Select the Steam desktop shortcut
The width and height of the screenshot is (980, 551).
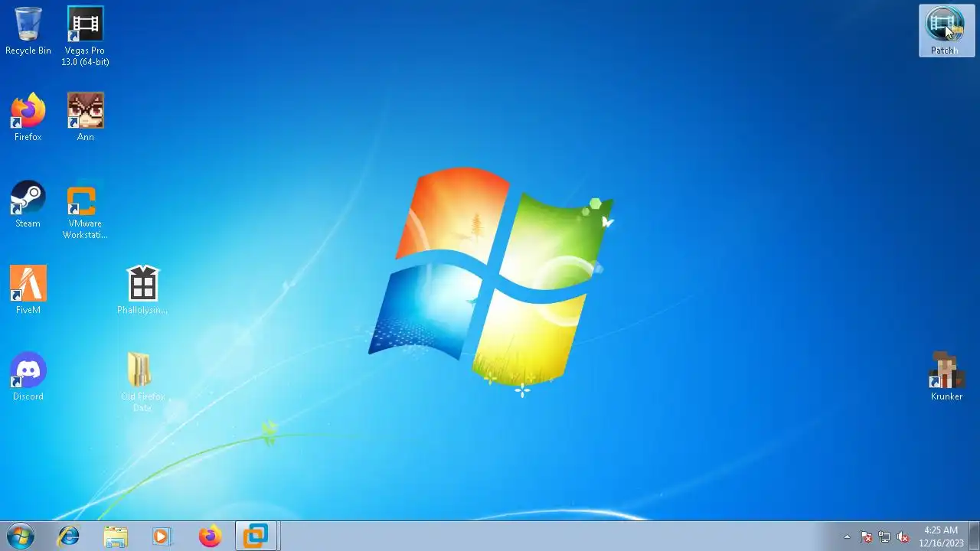pos(28,204)
